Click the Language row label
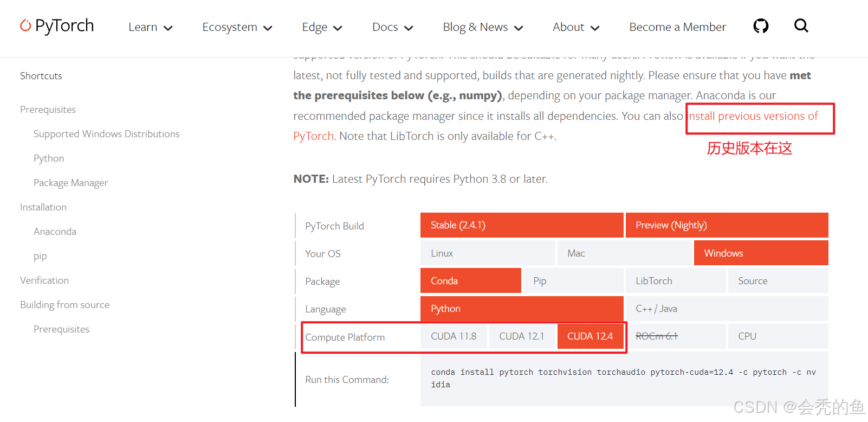The image size is (868, 422). point(325,309)
